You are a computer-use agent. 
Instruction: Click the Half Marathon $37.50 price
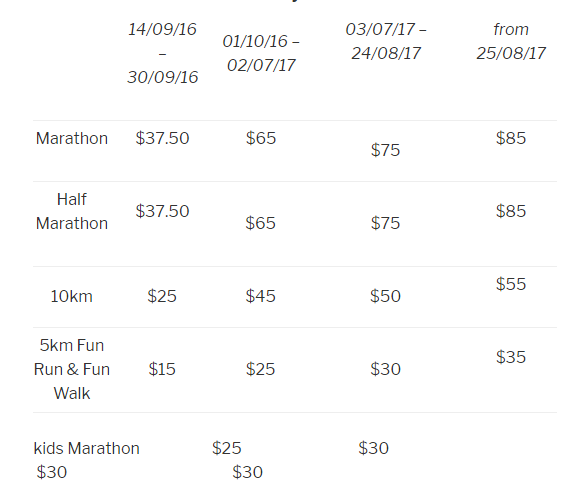coord(162,211)
